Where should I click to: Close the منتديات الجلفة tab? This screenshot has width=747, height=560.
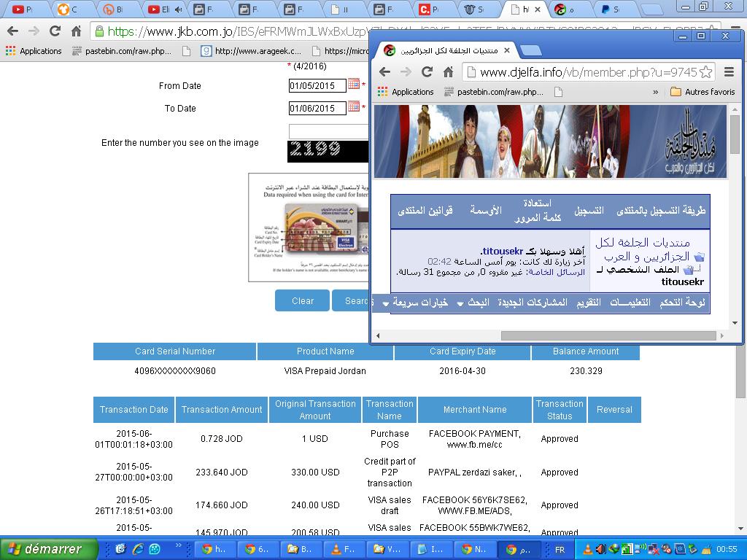[507, 50]
